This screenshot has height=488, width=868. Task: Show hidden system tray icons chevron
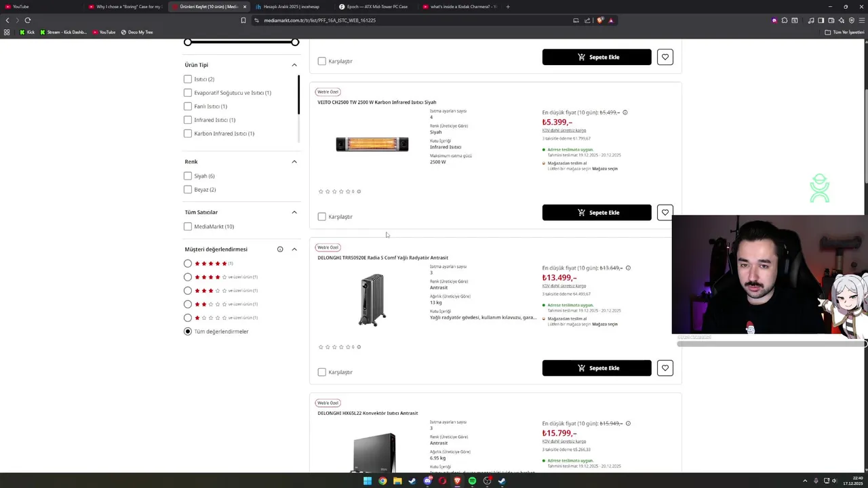coord(805,481)
